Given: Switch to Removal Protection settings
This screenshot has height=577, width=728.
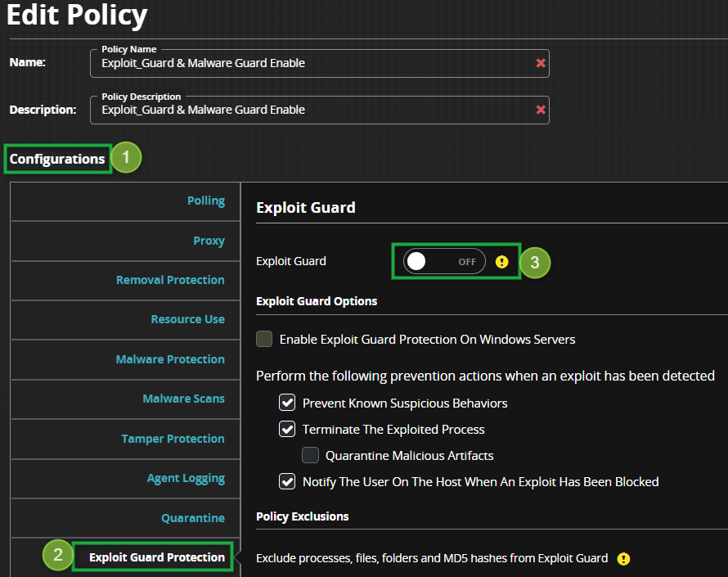Looking at the screenshot, I should (170, 280).
